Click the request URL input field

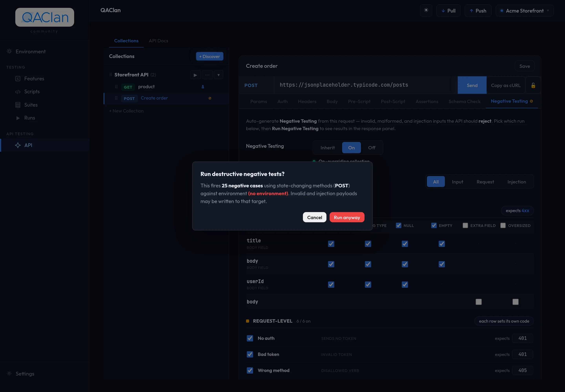pyautogui.click(x=366, y=85)
